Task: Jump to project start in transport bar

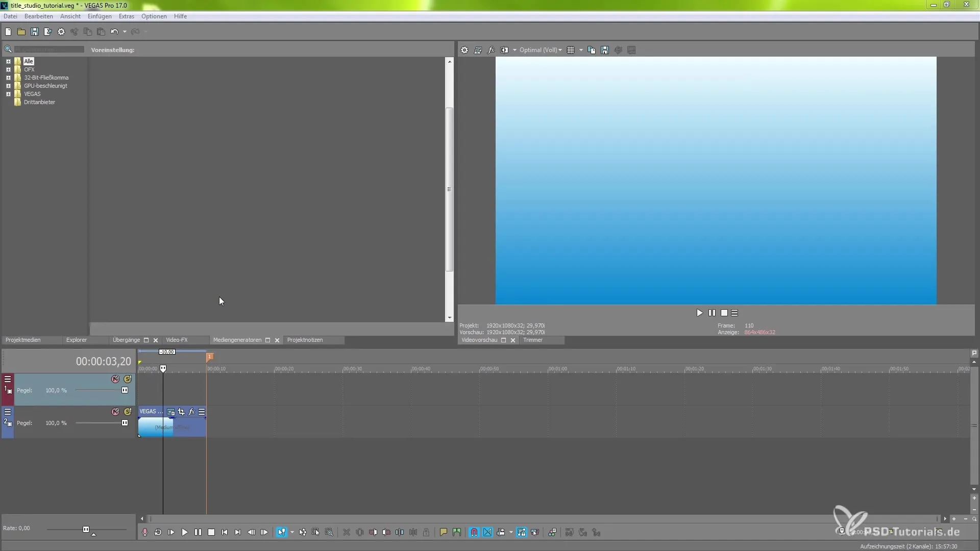Action: pos(225,532)
